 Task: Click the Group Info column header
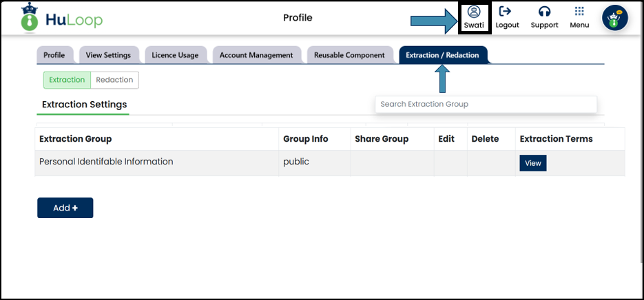[x=305, y=139]
